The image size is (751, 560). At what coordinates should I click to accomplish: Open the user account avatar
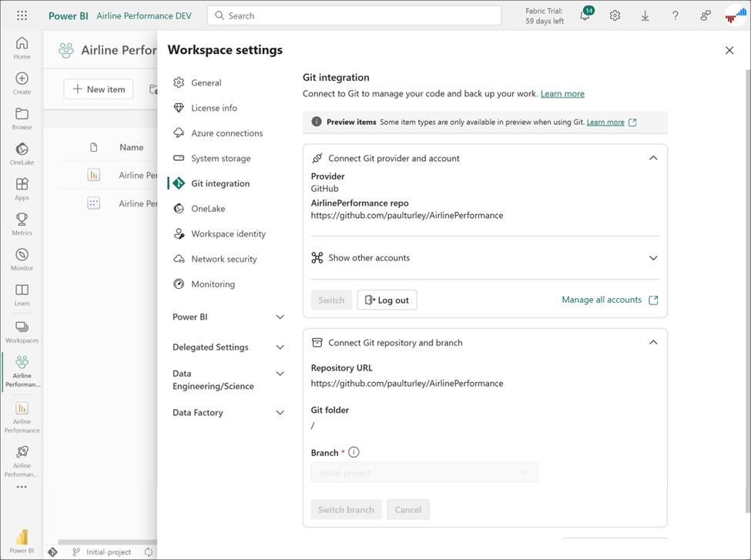pos(735,15)
